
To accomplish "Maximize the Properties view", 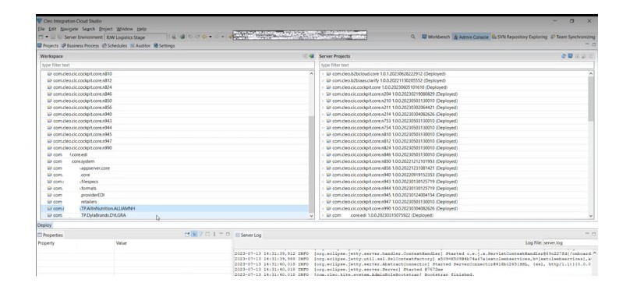I will coord(228,234).
